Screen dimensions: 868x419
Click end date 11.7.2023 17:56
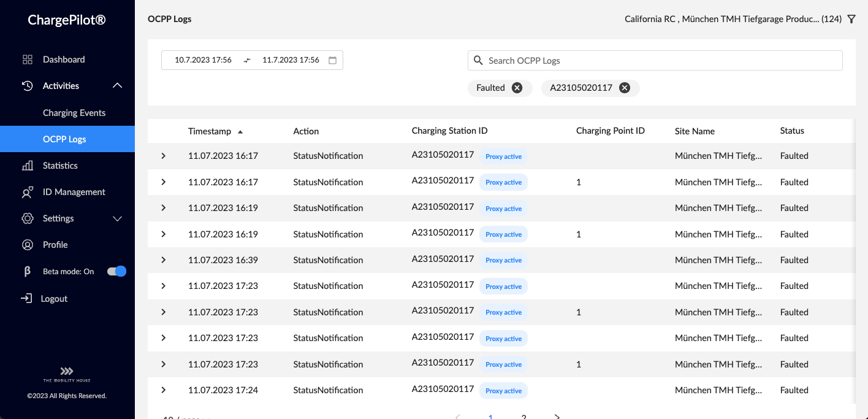pos(291,60)
